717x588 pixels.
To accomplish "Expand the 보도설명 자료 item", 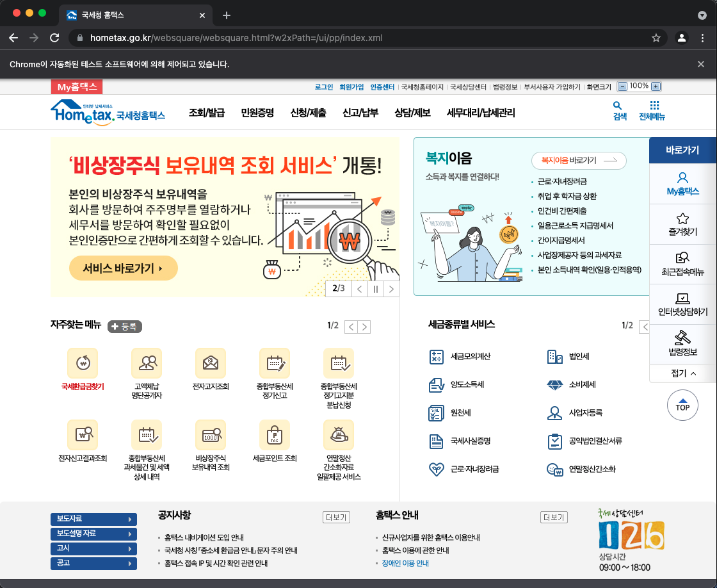I will click(x=93, y=534).
